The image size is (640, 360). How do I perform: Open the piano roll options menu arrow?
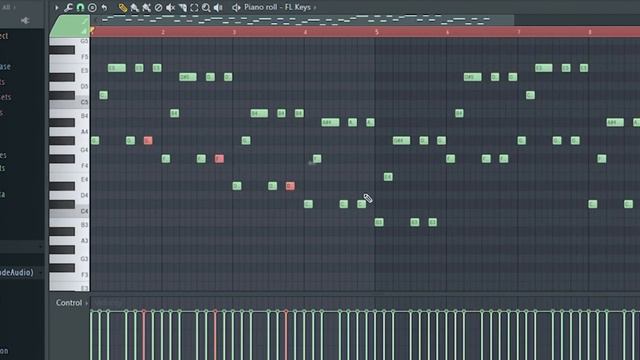pyautogui.click(x=57, y=7)
